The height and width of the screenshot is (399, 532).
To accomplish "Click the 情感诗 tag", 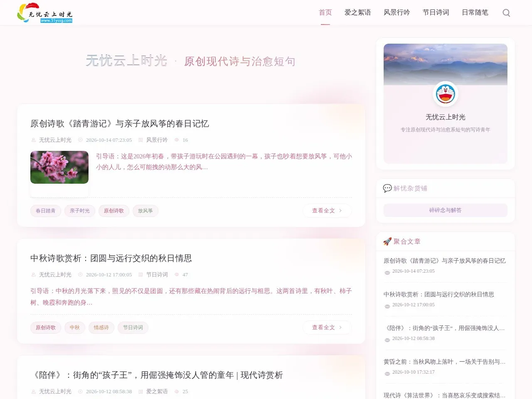I will pyautogui.click(x=101, y=328).
